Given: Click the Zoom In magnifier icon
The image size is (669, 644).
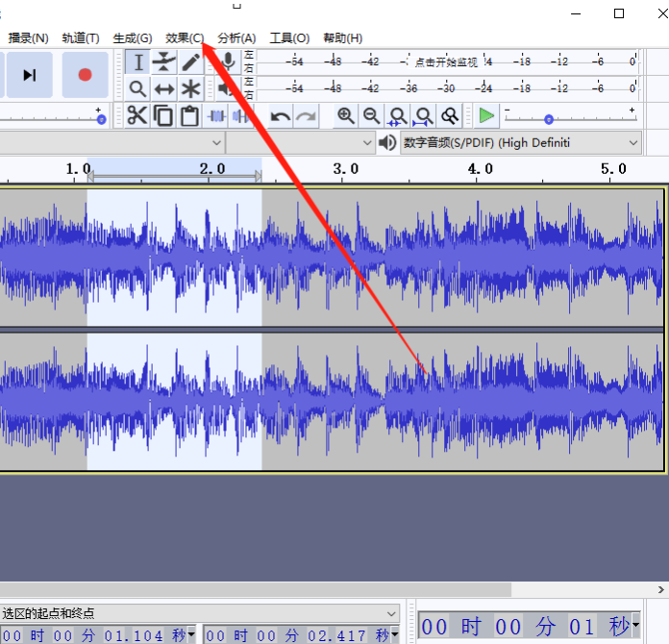Looking at the screenshot, I should [345, 116].
